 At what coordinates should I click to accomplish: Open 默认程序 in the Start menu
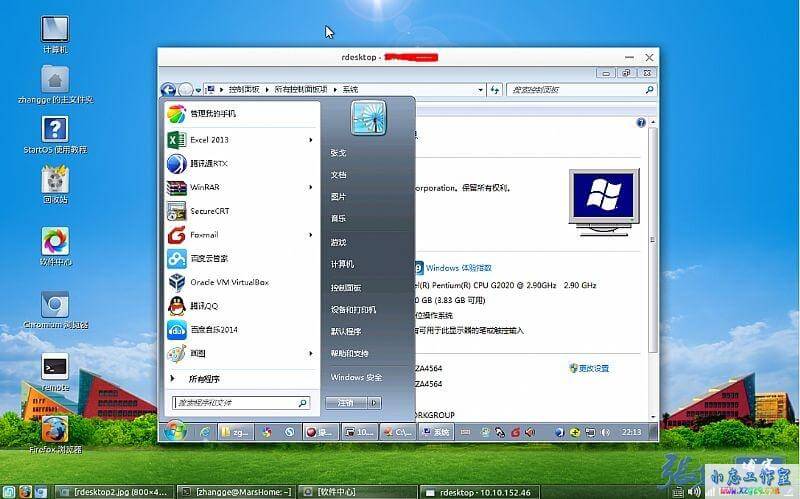pos(346,332)
